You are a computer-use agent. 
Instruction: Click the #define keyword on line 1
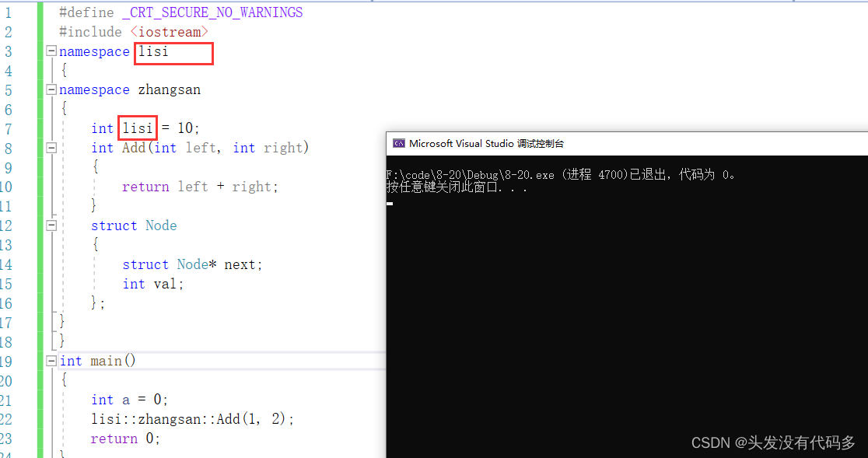tap(86, 12)
